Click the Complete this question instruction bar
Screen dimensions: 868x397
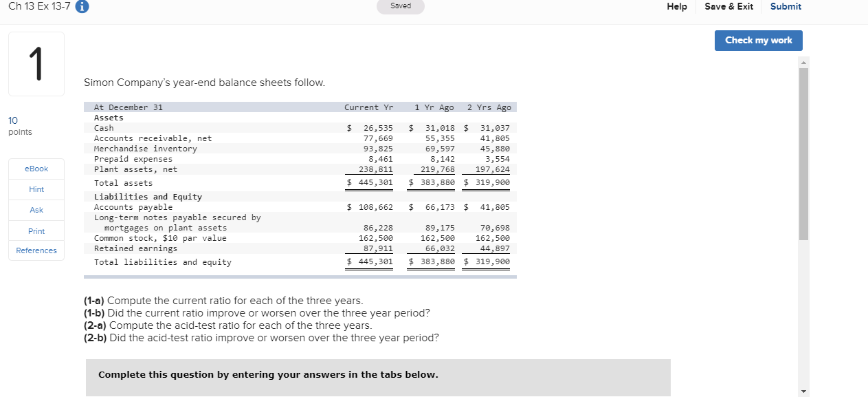click(x=378, y=378)
